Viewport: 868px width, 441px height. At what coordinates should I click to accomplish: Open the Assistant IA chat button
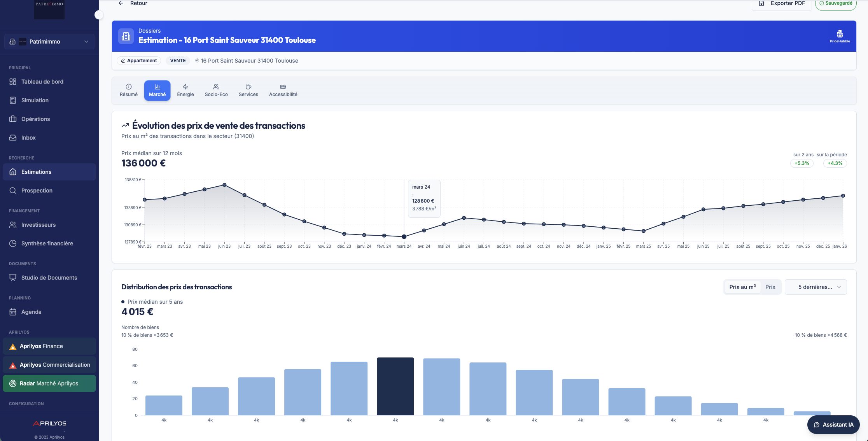point(833,425)
